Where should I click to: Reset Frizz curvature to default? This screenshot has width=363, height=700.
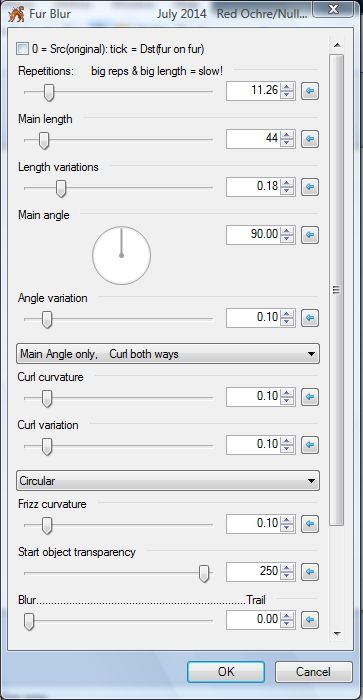(310, 524)
